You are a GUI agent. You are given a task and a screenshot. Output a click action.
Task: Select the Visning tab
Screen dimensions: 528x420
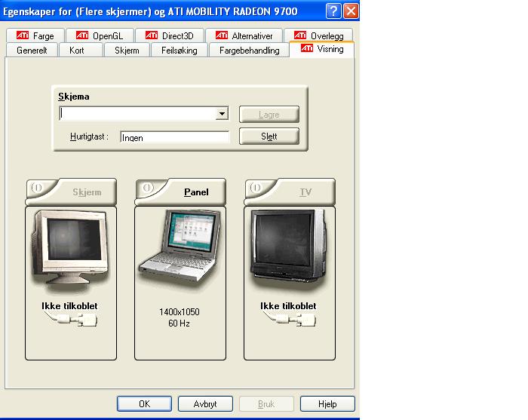(321, 49)
